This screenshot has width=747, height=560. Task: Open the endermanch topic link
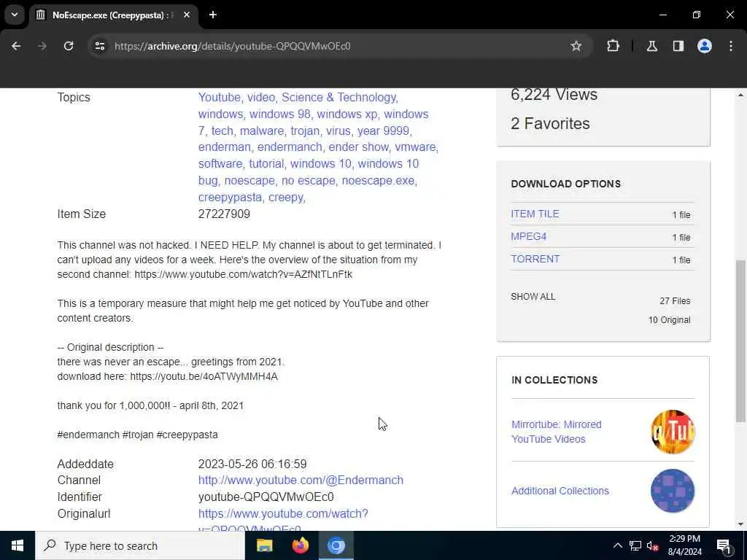290,147
